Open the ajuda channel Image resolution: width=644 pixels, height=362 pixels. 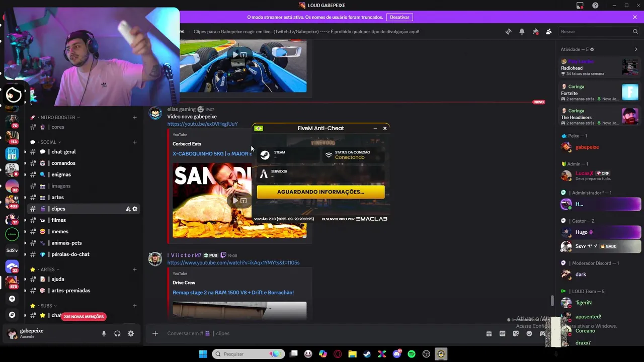83,279
